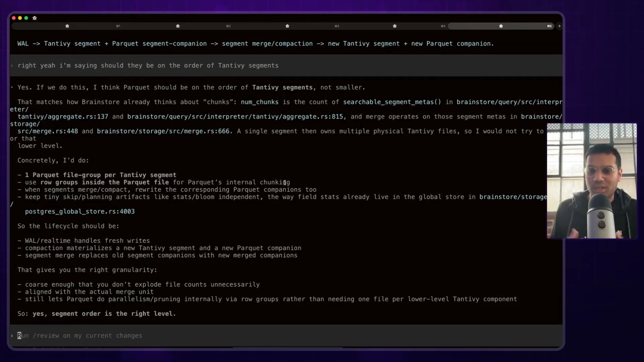This screenshot has width=644, height=362.
Task: Close the terminal window with the red button
Action: pyautogui.click(x=14, y=18)
